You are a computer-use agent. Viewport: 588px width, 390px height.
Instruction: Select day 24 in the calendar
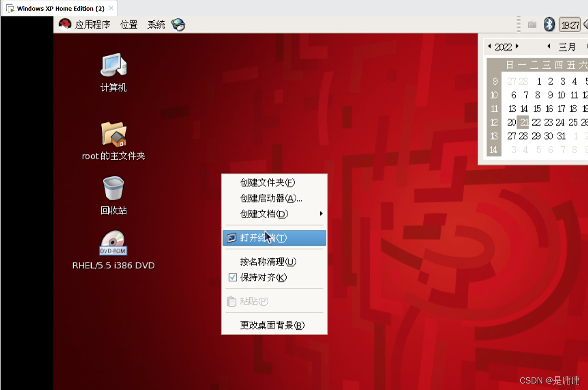[560, 122]
